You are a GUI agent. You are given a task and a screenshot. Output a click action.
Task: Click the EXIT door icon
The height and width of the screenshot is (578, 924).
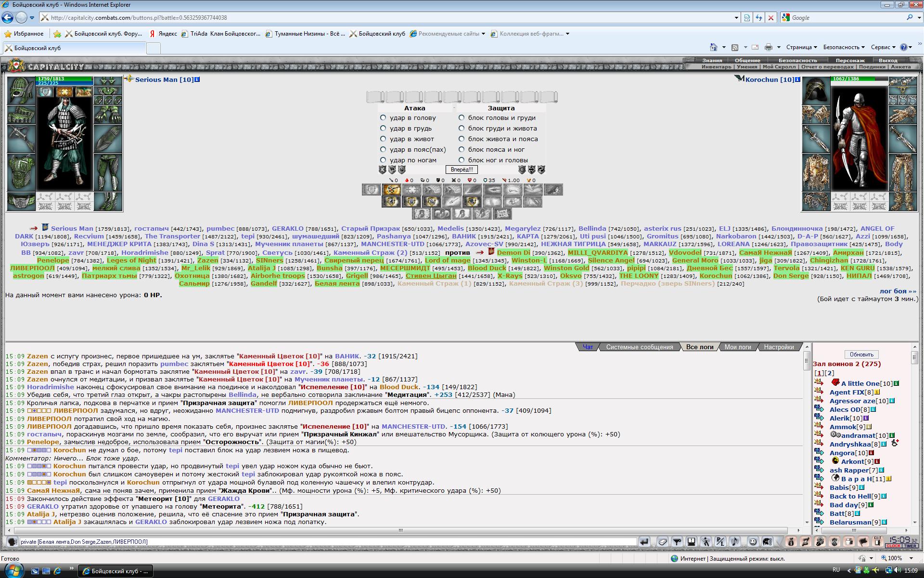(x=878, y=542)
